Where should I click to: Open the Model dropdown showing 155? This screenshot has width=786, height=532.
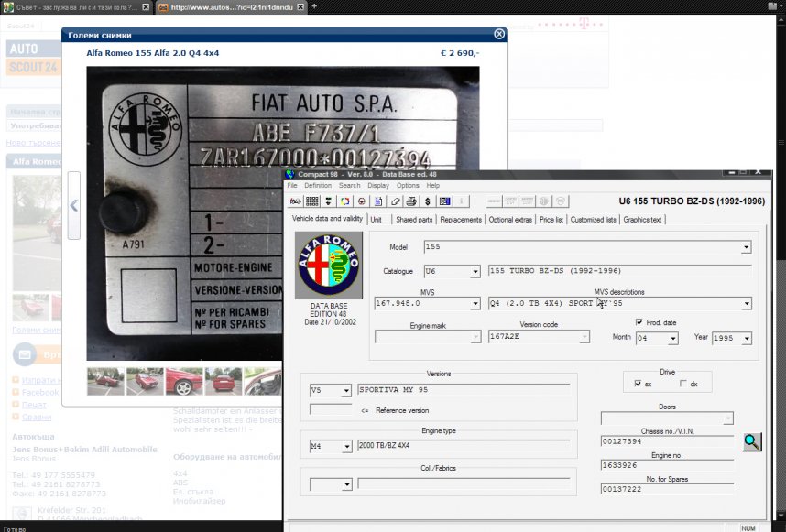point(746,247)
